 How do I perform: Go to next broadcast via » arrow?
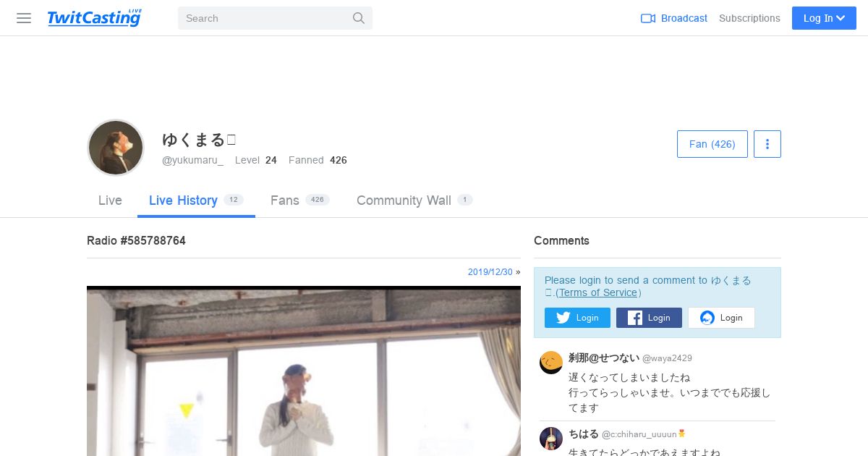(x=518, y=272)
